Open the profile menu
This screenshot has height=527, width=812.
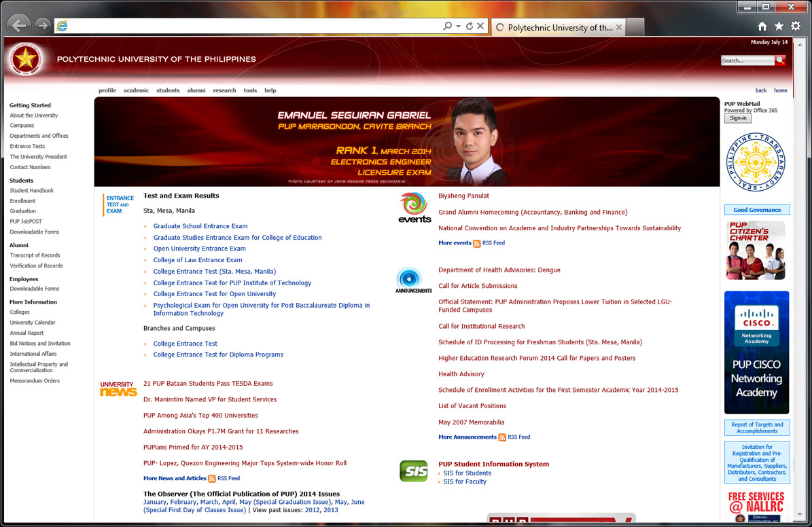107,90
